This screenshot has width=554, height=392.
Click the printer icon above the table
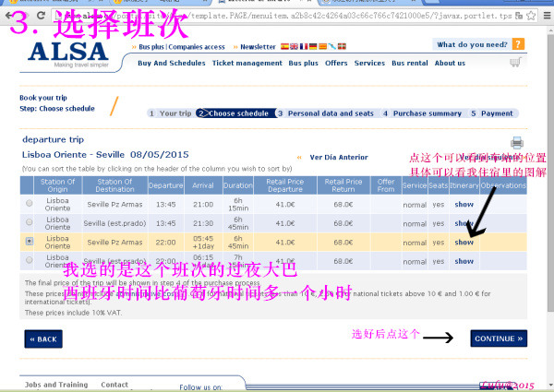(x=516, y=142)
